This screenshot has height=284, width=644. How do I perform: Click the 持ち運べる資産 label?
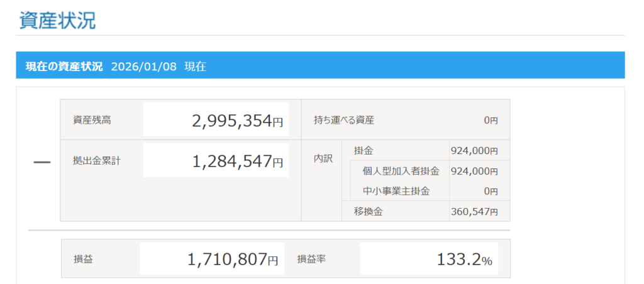pyautogui.click(x=348, y=120)
